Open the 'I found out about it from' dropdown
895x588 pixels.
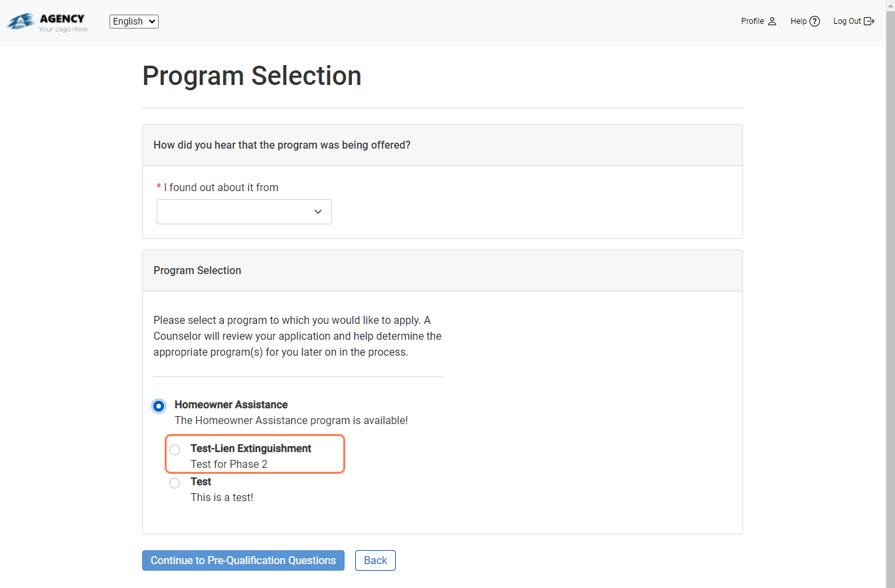[x=244, y=212]
